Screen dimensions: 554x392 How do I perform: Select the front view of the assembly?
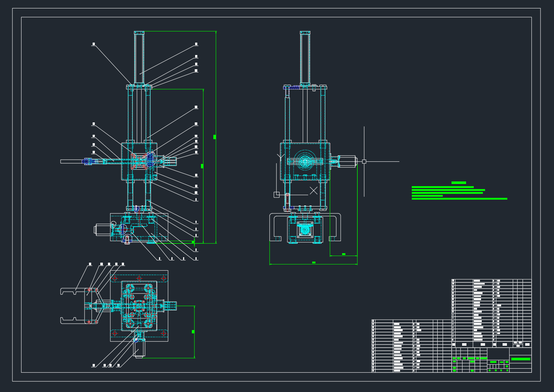(139, 160)
